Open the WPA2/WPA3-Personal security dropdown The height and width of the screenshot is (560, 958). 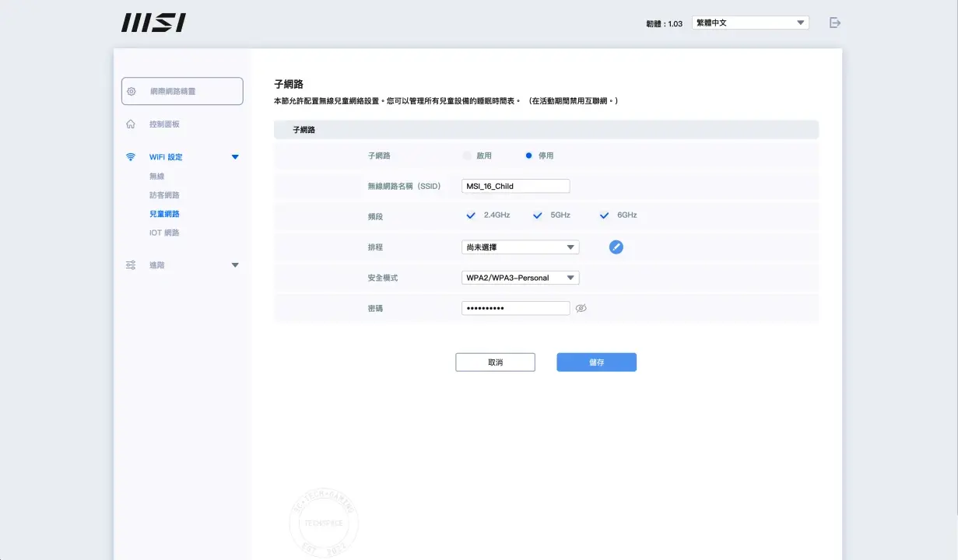[x=520, y=278]
